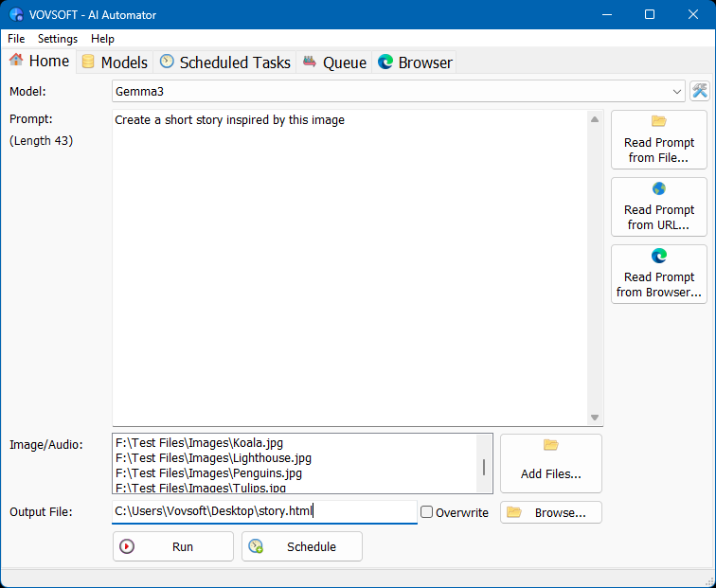Click the Image/Audio list scrollbar thumb
This screenshot has width=716, height=588.
(484, 467)
